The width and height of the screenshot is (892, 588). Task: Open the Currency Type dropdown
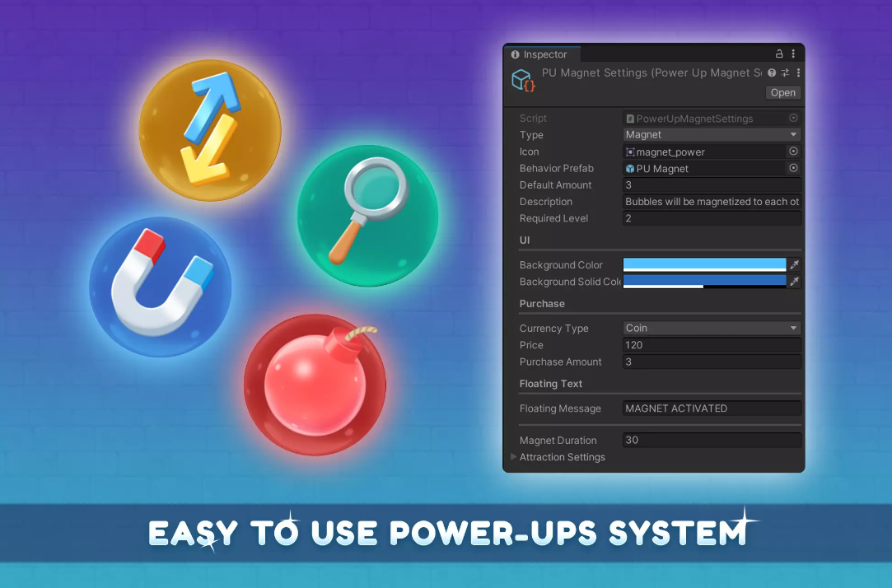tap(712, 329)
